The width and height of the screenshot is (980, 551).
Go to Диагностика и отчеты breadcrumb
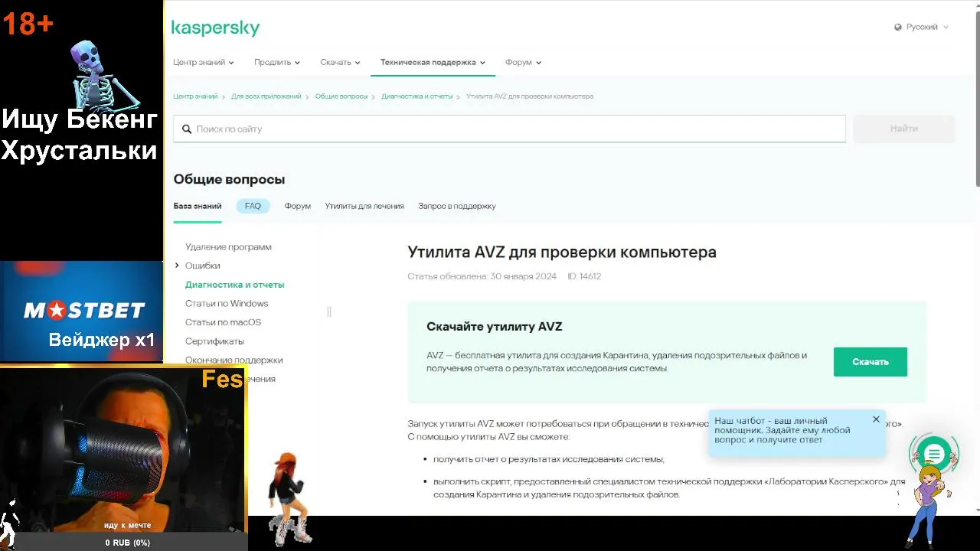click(x=417, y=96)
